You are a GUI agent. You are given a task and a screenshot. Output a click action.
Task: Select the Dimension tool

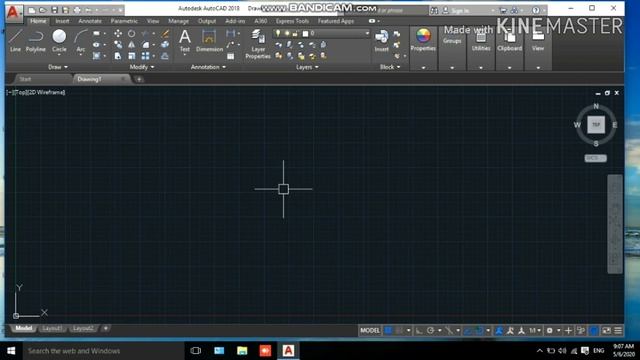coord(209,41)
